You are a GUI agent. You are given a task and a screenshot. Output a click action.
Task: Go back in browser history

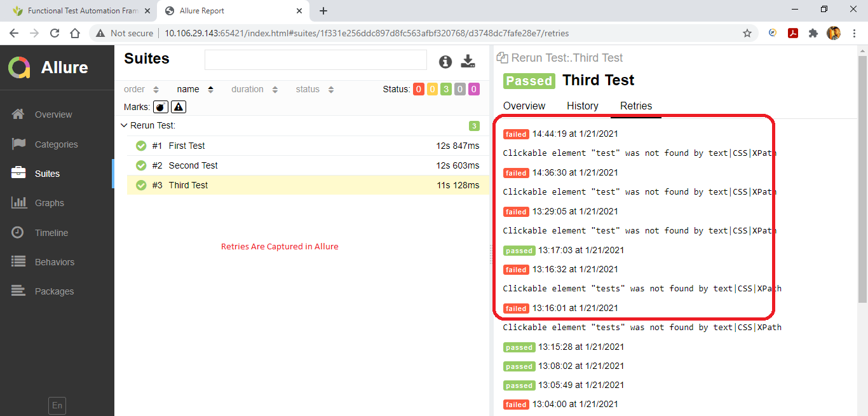(x=14, y=33)
